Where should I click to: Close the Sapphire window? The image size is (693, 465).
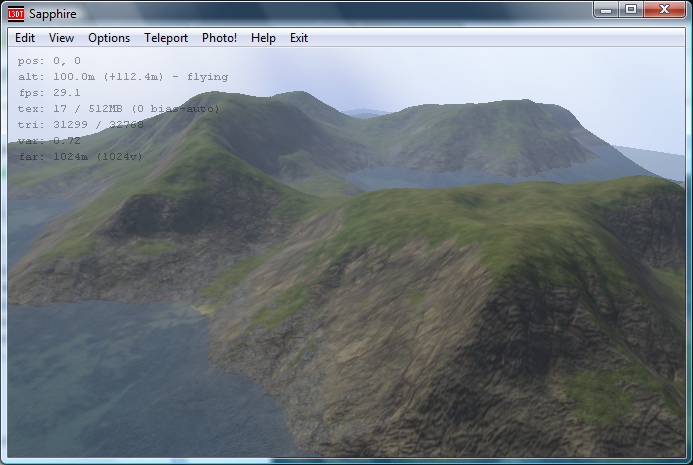pos(664,10)
